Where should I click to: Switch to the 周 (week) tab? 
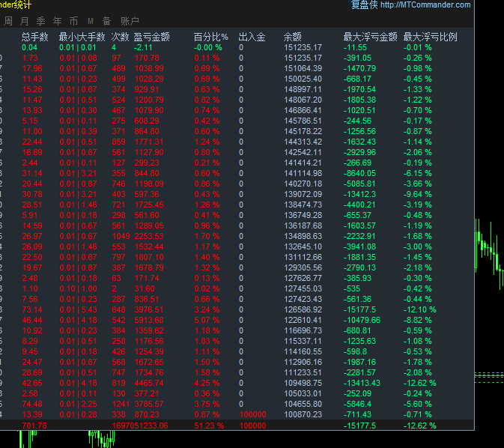[x=8, y=21]
